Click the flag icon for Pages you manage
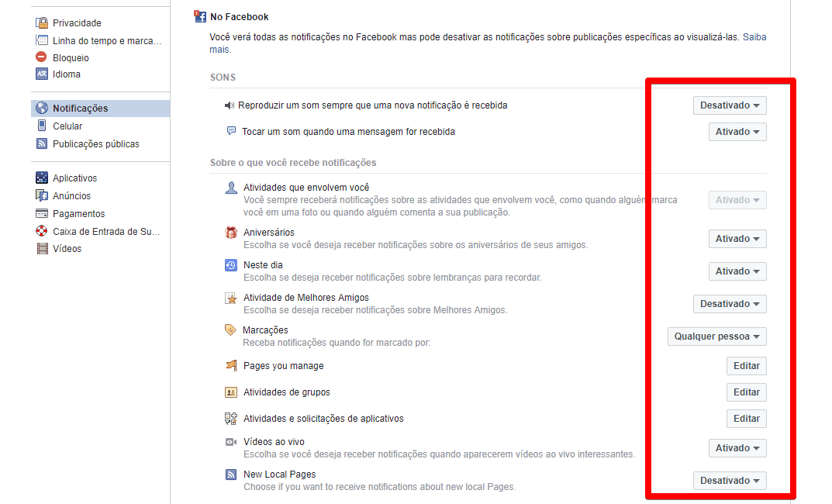This screenshot has height=504, width=832. [x=231, y=365]
